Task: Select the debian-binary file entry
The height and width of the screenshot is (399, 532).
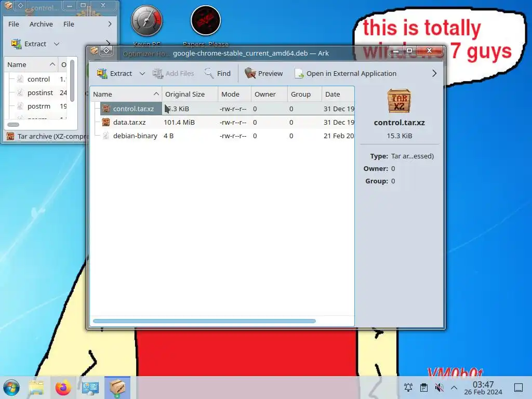Action: 222,136
